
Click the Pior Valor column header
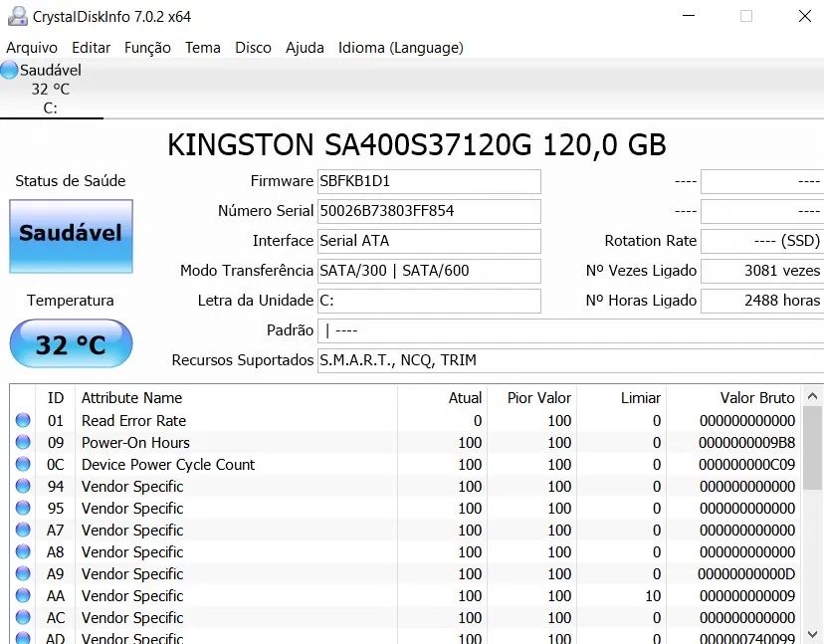(x=531, y=398)
